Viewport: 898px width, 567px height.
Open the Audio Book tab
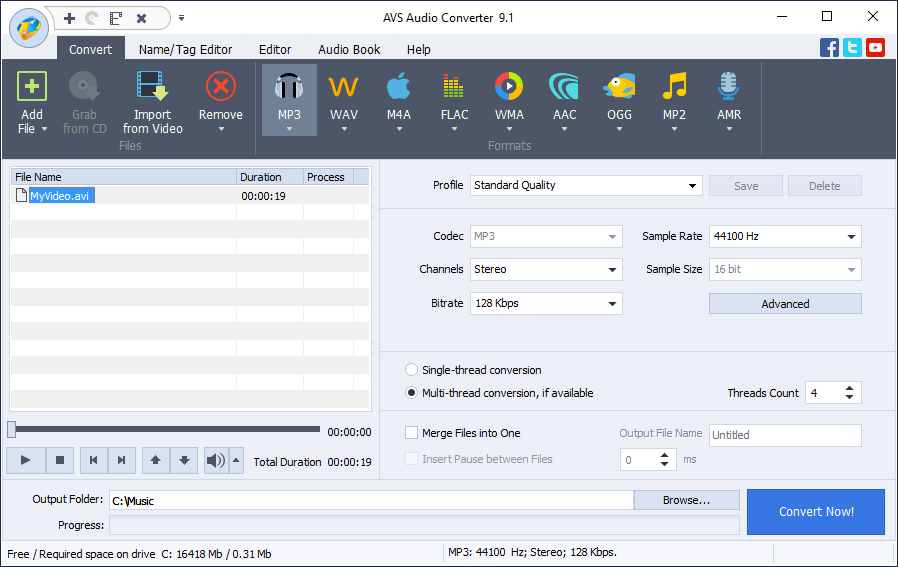coord(349,49)
